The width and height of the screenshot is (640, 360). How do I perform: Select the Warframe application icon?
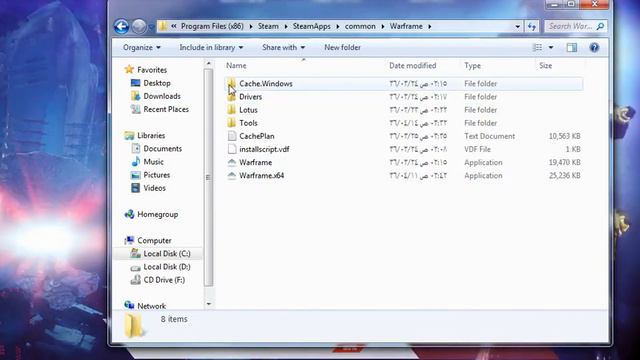click(231, 162)
